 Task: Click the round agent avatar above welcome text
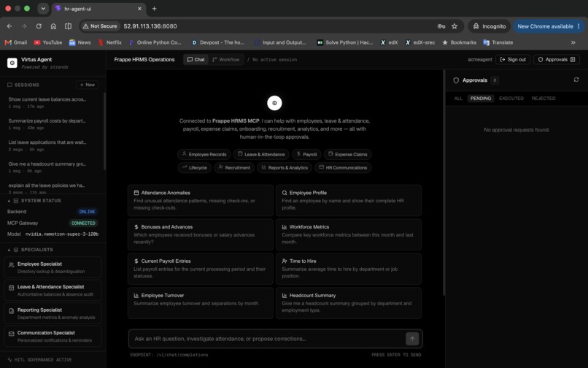pos(274,103)
